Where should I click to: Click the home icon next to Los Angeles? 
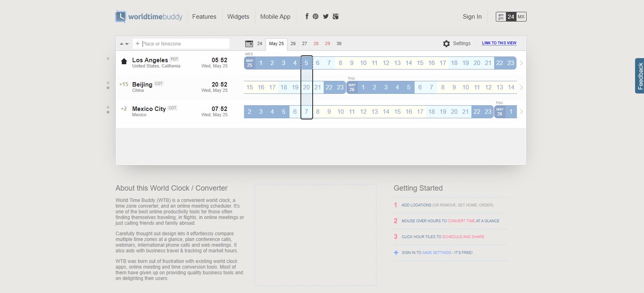[124, 61]
